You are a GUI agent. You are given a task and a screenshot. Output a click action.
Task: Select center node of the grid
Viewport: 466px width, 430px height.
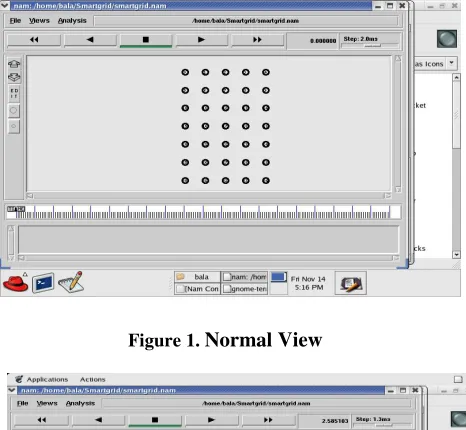pos(225,126)
